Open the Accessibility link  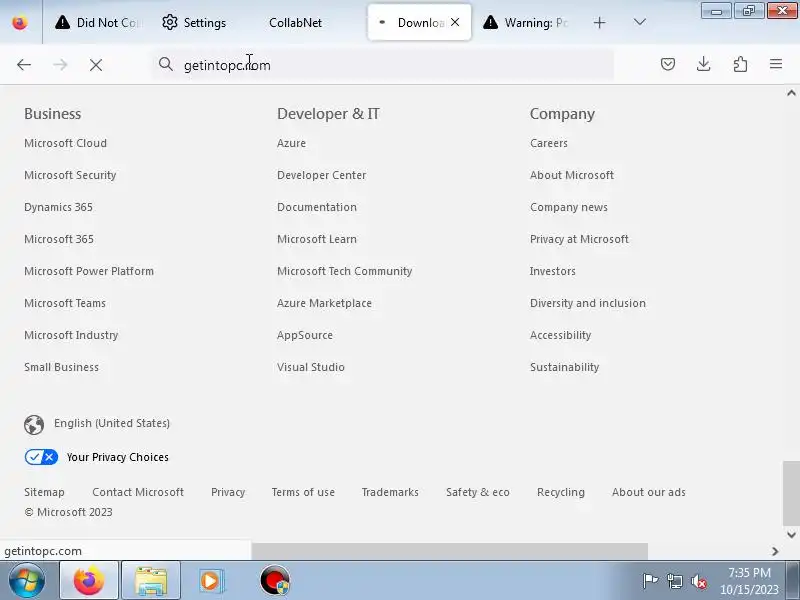[560, 335]
